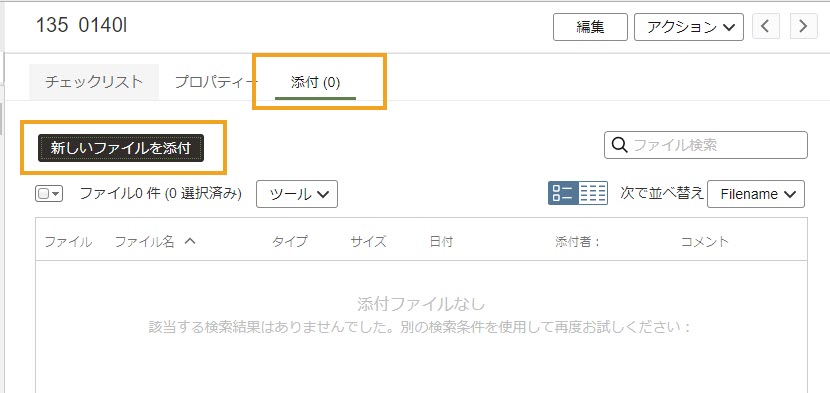This screenshot has height=393, width=830.
Task: Go to next record arrow
Action: [804, 26]
